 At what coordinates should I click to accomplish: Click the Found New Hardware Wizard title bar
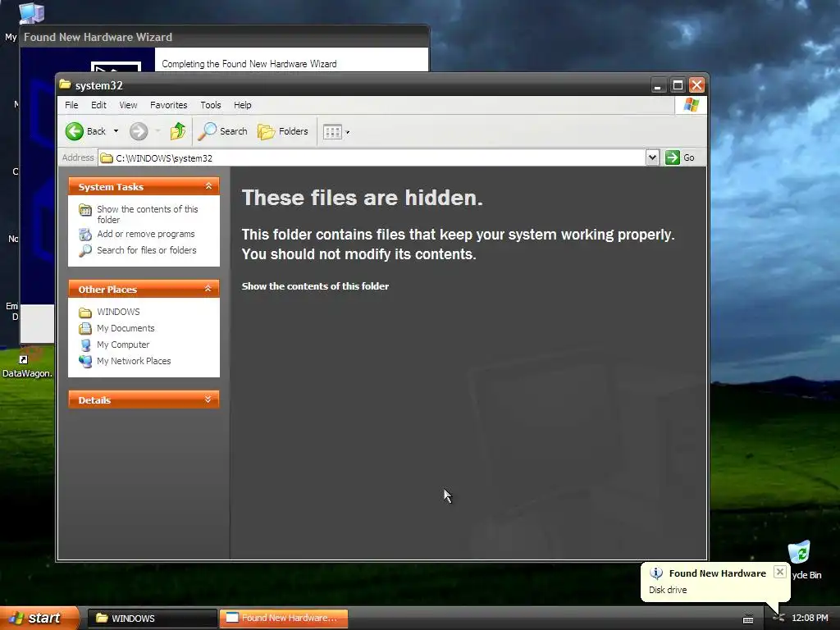click(x=224, y=37)
